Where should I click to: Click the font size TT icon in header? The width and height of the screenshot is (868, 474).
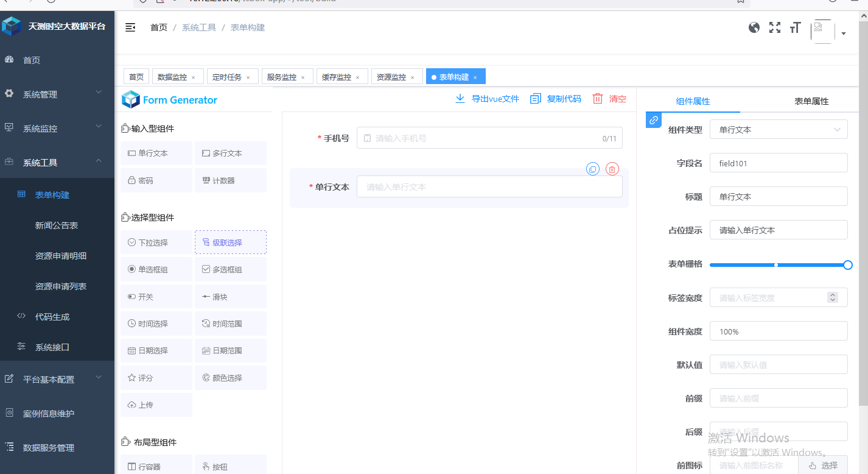795,27
